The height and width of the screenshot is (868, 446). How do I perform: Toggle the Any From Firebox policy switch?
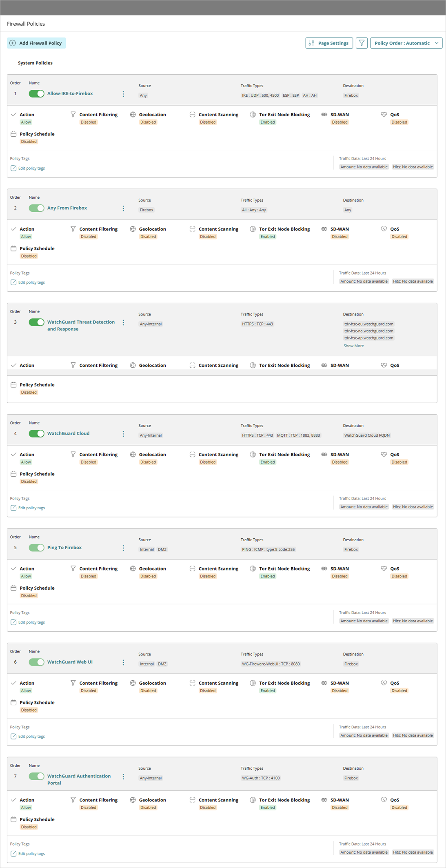(36, 208)
